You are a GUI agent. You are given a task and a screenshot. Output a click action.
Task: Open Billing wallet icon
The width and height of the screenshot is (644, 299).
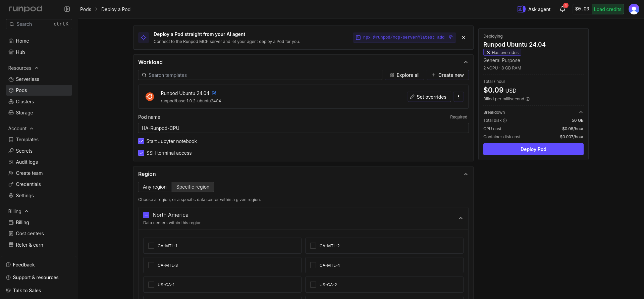[11, 222]
